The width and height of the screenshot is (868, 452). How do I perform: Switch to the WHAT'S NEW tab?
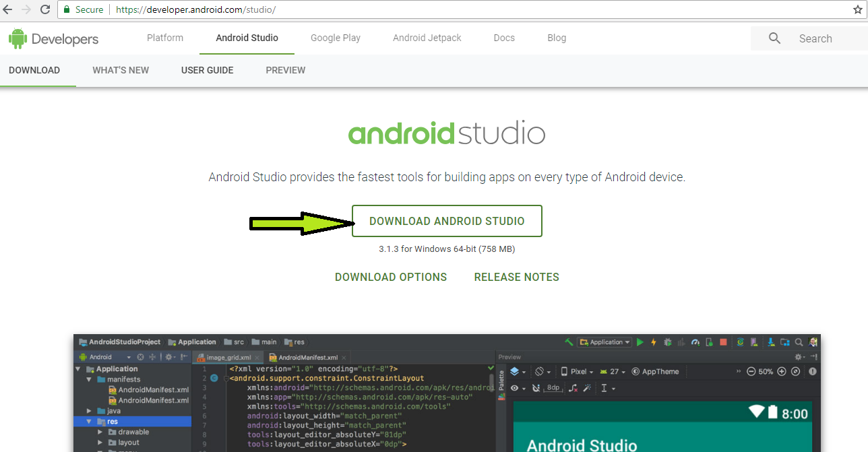click(x=121, y=70)
